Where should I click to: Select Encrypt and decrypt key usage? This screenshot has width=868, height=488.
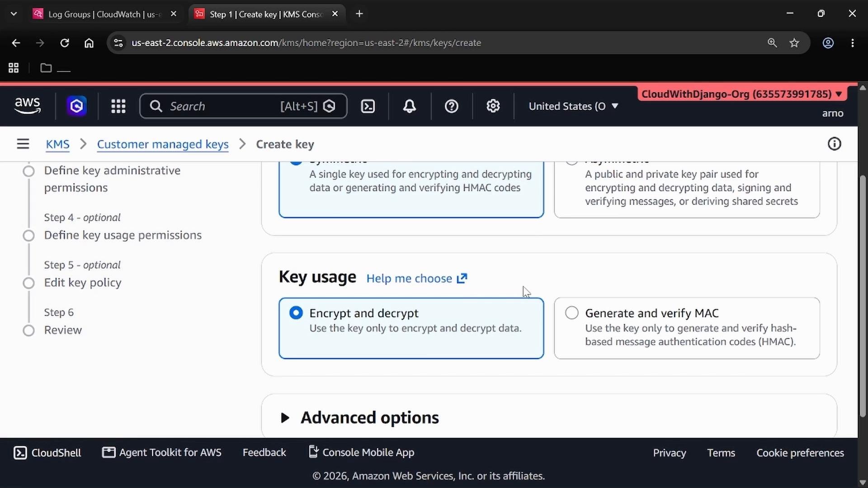coord(411,328)
